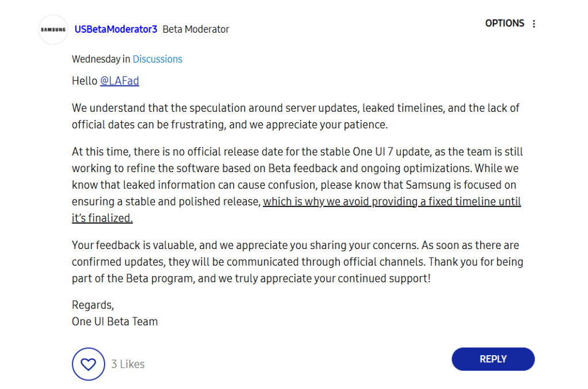Click the "One UI Beta Team" signature
The height and width of the screenshot is (389, 588).
tap(115, 321)
